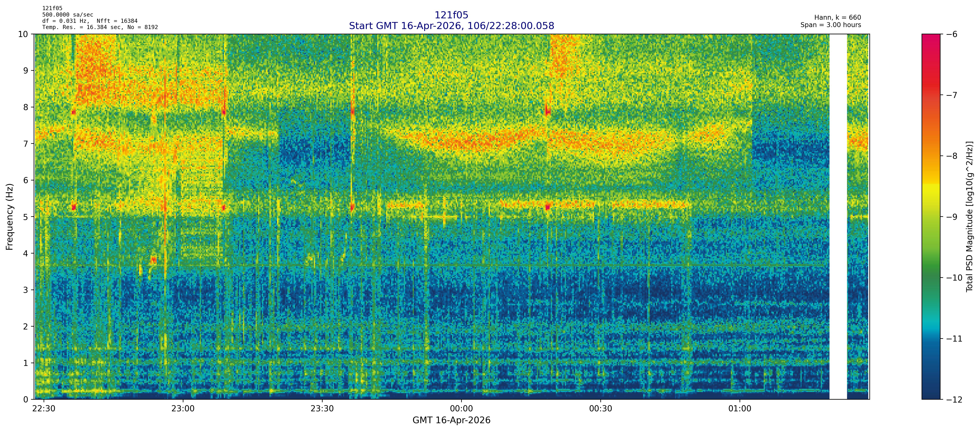This screenshot has height=431, width=980.
Task: Click the 00:00 time axis label
Action: 461,409
